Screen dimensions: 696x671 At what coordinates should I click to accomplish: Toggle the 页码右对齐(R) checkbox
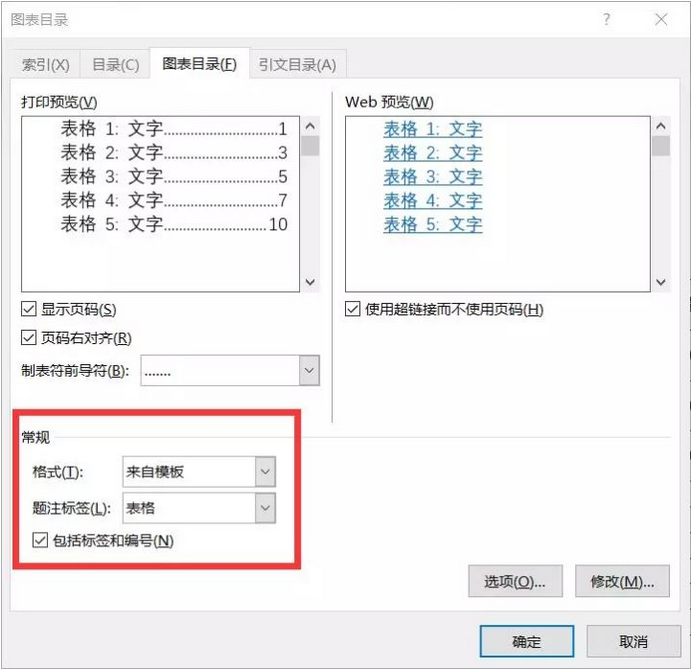tap(29, 338)
